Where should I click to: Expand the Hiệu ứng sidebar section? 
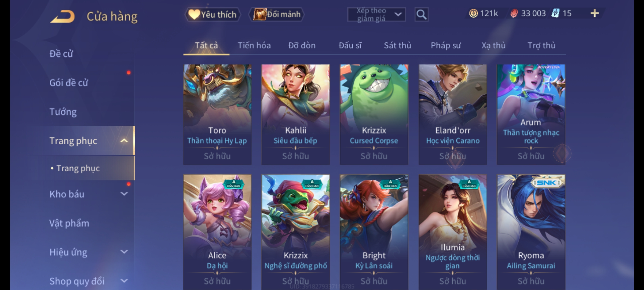[x=124, y=252]
